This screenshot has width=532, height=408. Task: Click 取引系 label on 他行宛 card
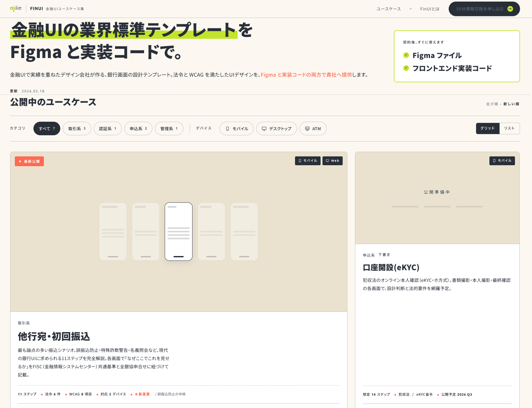tap(24, 323)
